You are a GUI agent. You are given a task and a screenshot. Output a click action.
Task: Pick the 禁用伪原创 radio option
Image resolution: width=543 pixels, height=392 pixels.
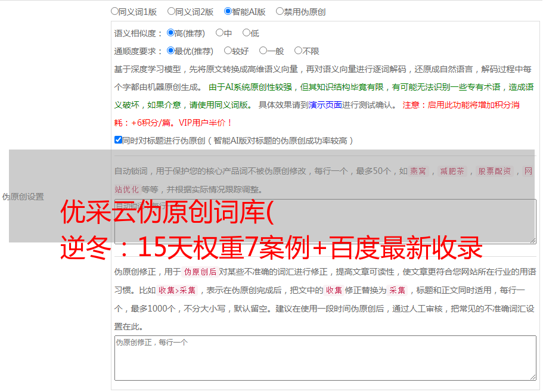(280, 11)
